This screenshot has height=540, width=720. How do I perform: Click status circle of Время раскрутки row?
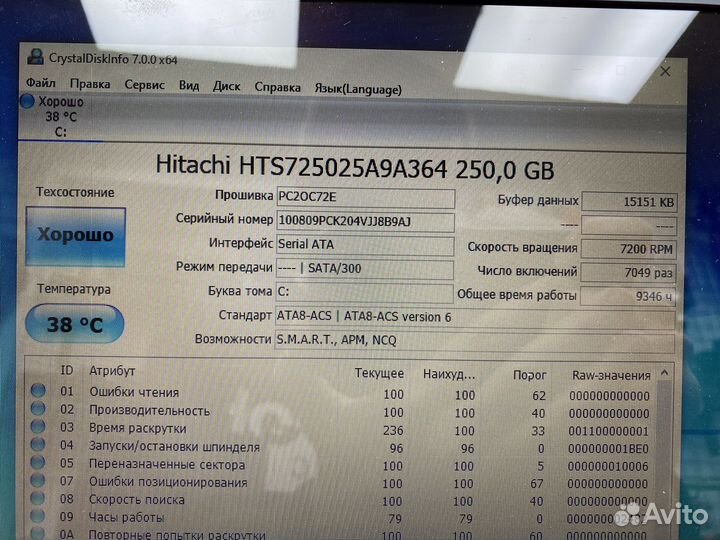point(38,426)
